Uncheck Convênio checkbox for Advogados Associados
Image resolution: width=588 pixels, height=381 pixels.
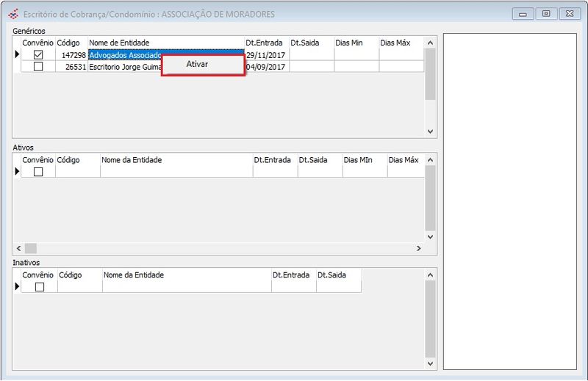[x=38, y=55]
